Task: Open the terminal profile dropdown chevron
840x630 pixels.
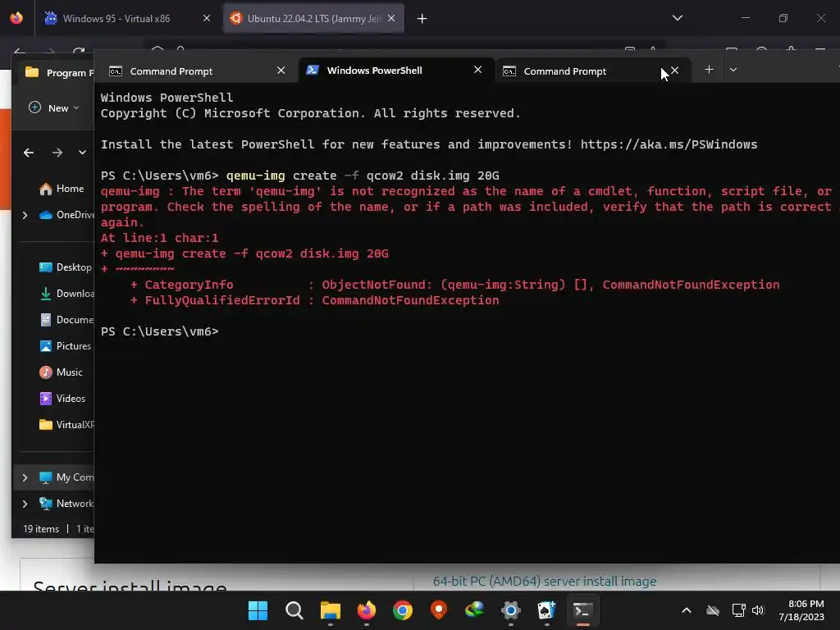Action: pos(733,70)
